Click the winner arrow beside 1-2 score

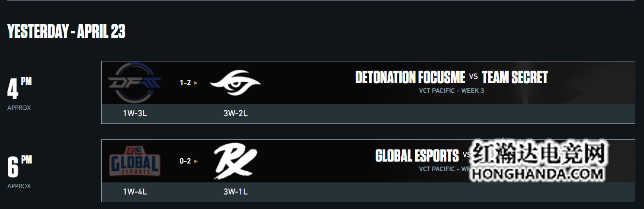point(196,83)
